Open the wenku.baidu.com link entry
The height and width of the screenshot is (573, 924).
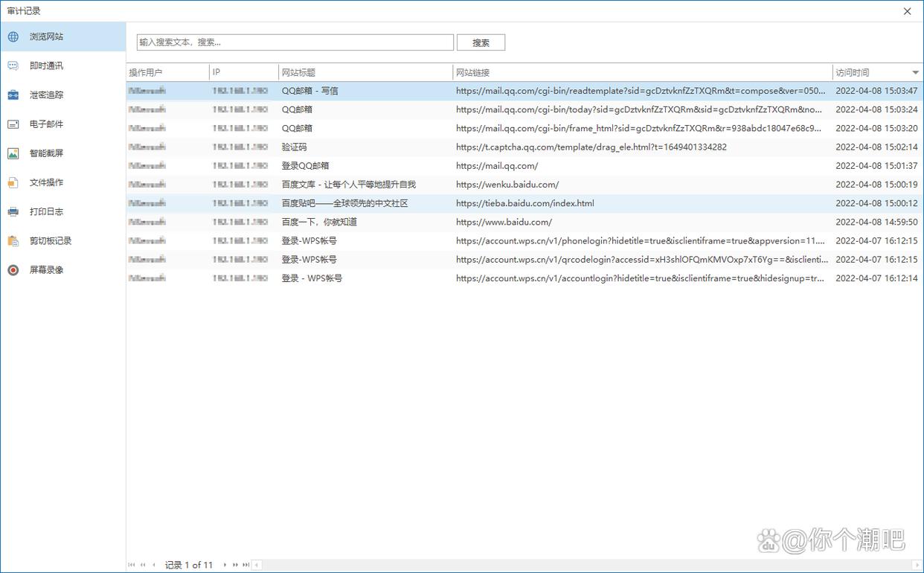(x=507, y=185)
